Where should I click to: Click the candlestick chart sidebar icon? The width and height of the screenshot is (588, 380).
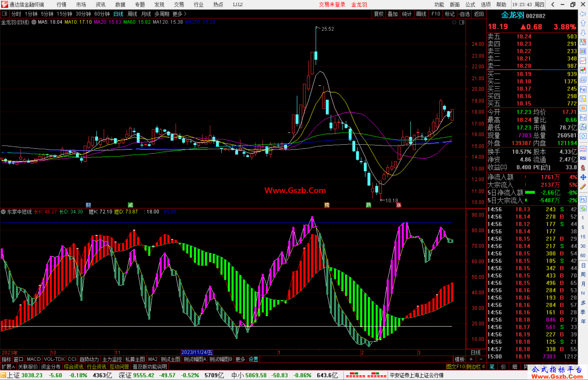pos(583,70)
